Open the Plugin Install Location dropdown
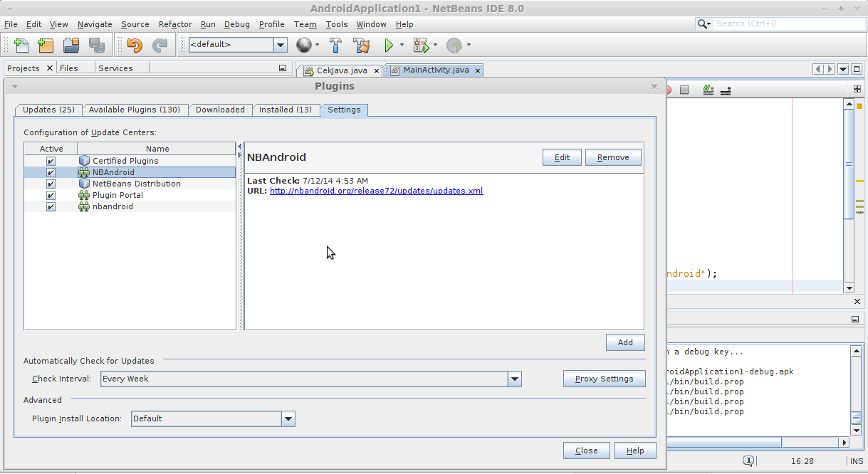The width and height of the screenshot is (868, 474). [x=288, y=418]
